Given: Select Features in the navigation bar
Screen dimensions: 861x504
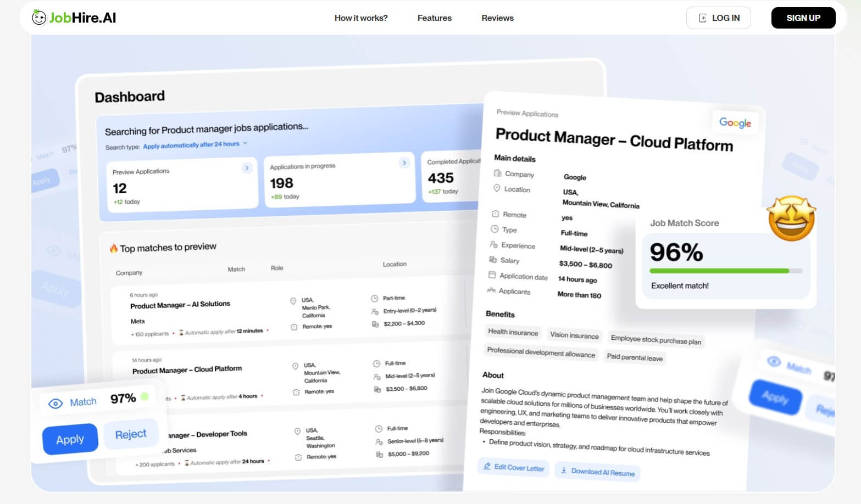Looking at the screenshot, I should (x=434, y=18).
